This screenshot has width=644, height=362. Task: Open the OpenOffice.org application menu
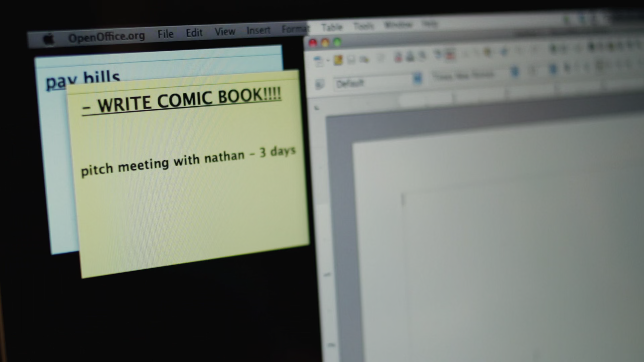point(107,37)
